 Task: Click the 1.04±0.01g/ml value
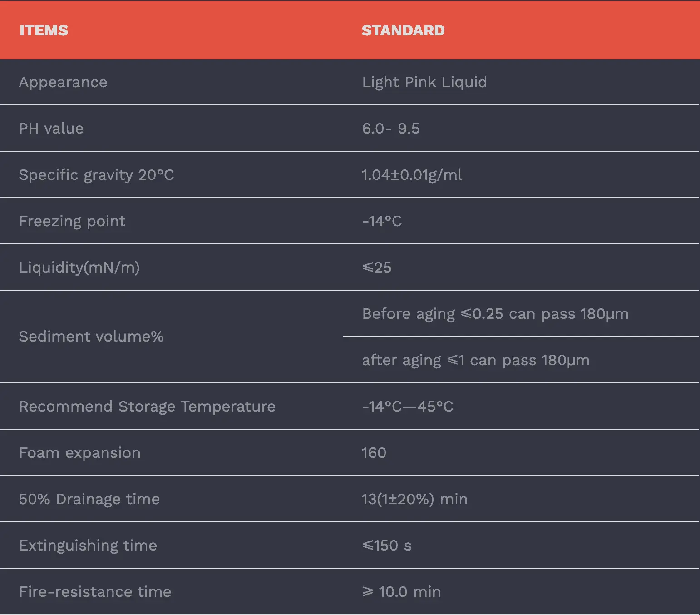412,175
